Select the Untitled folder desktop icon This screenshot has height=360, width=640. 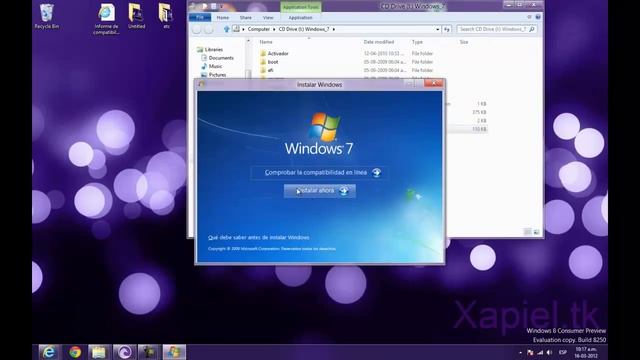coord(136,16)
